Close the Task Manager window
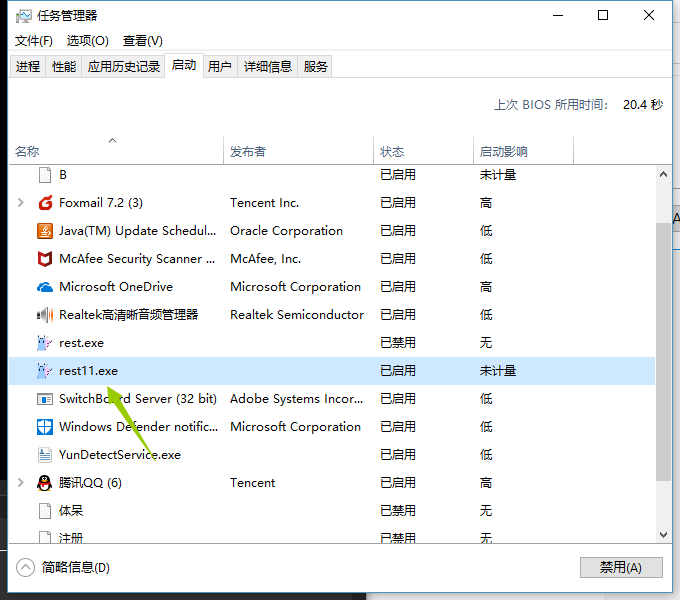Image resolution: width=680 pixels, height=600 pixels. coord(649,16)
